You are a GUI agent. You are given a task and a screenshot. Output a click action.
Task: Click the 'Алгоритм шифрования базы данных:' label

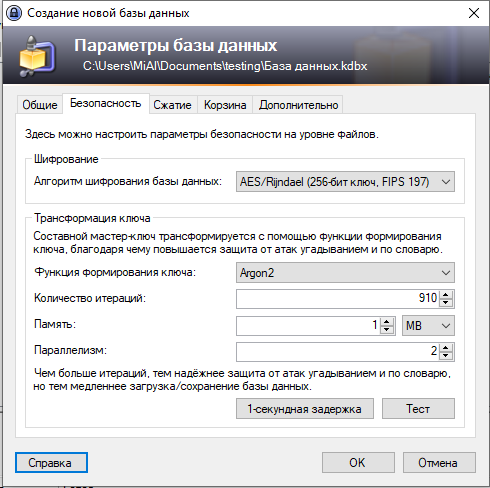click(x=128, y=181)
